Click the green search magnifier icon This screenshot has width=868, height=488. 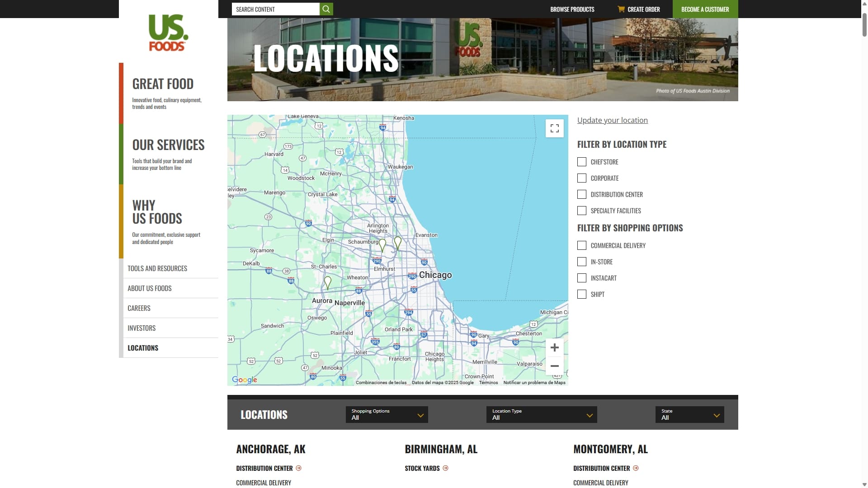pos(326,9)
